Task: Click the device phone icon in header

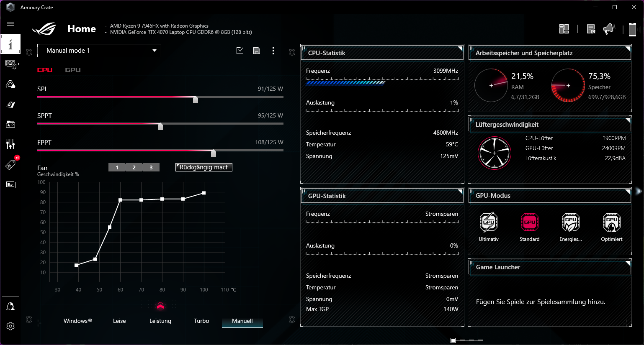Action: pyautogui.click(x=632, y=29)
